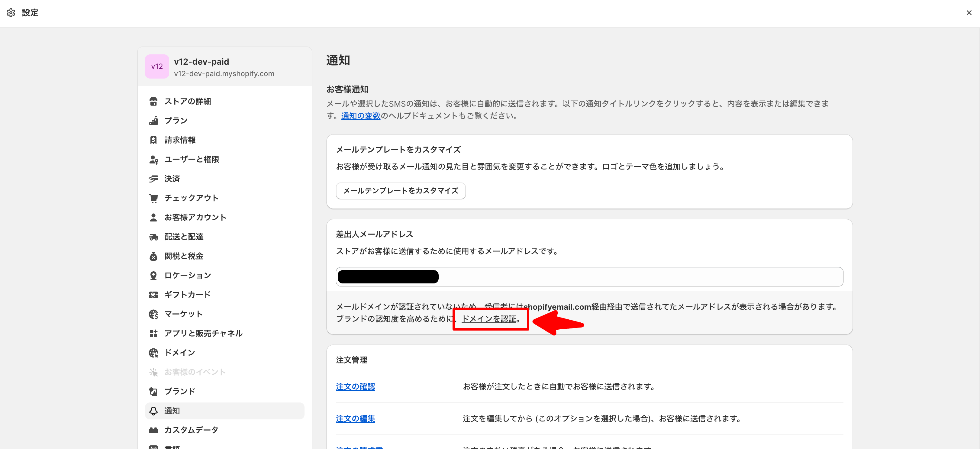980x449 pixels.
Task: Follow the ドメインを認証 link
Action: tap(488, 319)
